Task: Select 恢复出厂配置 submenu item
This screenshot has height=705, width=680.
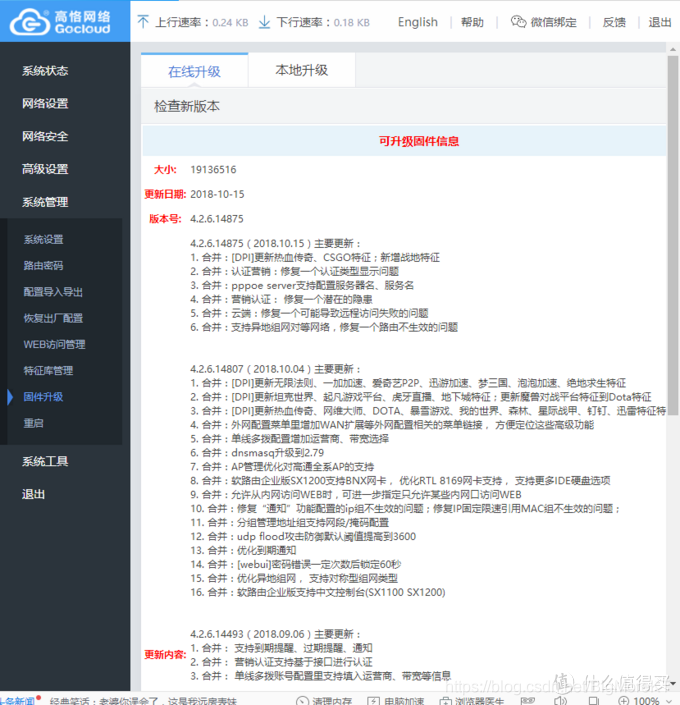Action: [x=53, y=318]
